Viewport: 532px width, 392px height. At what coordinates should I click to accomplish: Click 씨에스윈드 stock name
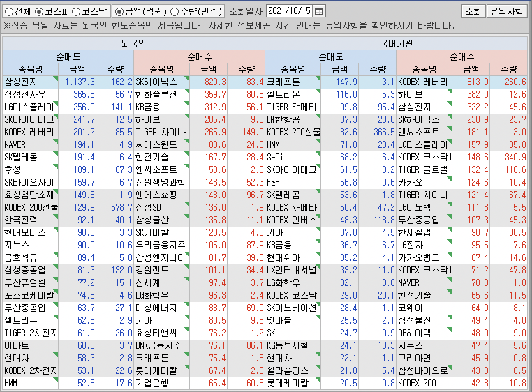coord(156,145)
